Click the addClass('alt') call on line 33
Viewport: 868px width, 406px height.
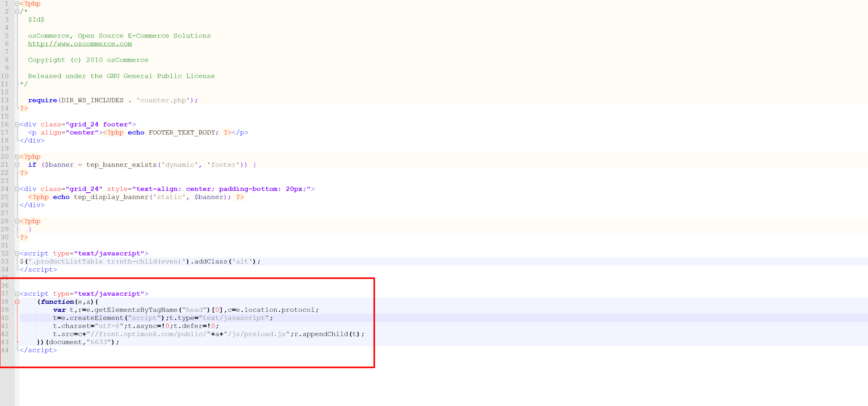click(225, 262)
